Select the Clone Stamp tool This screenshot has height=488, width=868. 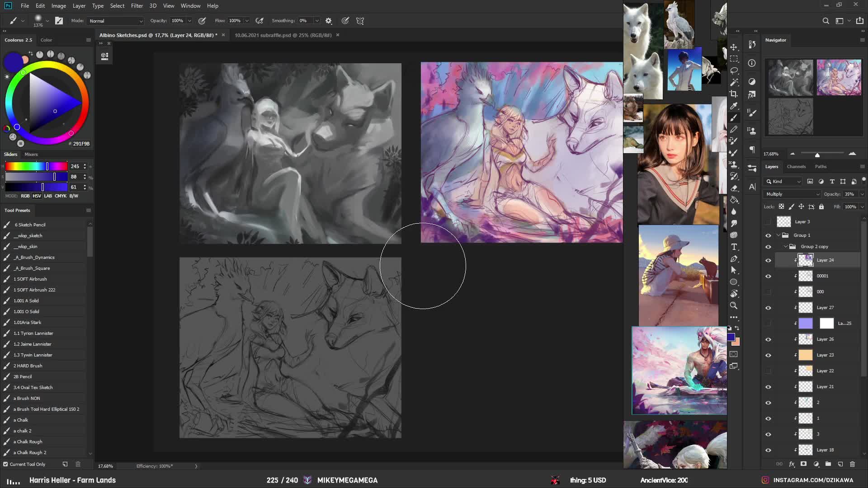coord(734,164)
